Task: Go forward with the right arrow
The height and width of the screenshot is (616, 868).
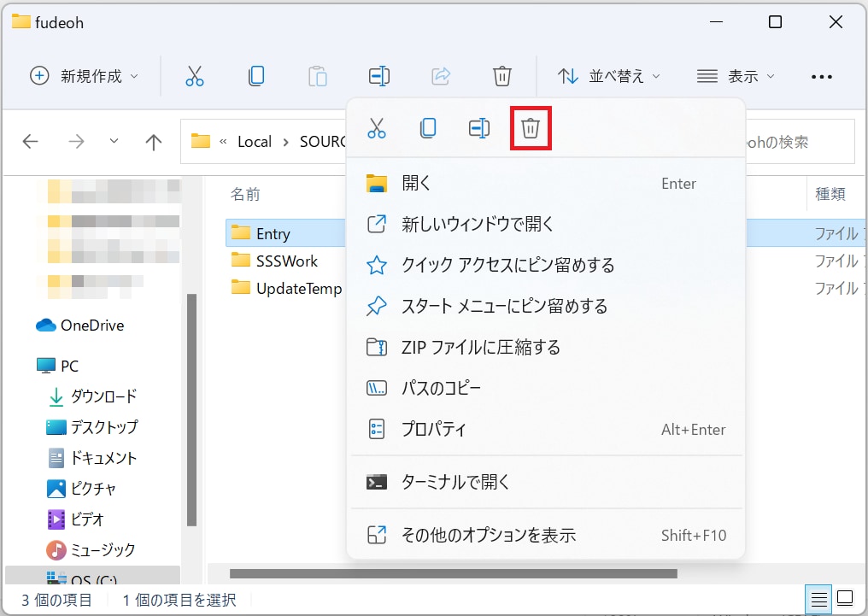Action: pyautogui.click(x=76, y=142)
